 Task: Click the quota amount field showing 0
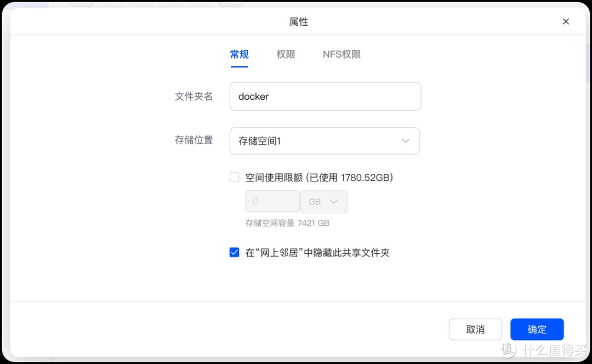[272, 201]
